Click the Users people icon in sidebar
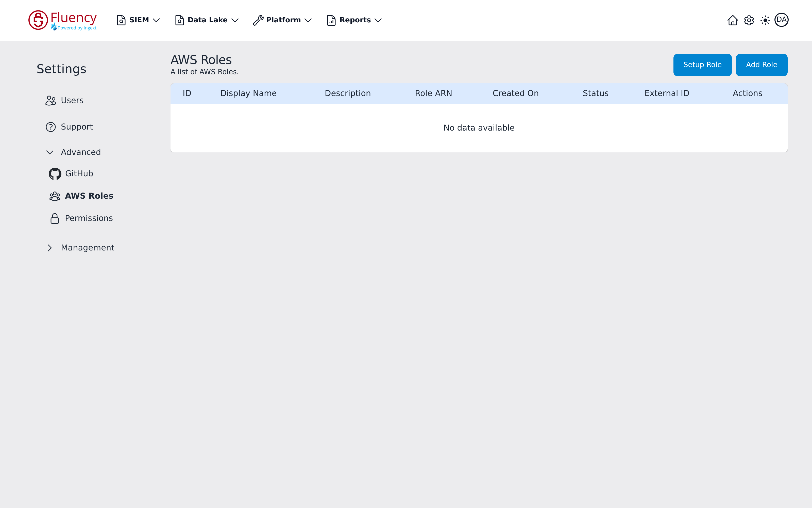This screenshot has width=812, height=508. (51, 101)
